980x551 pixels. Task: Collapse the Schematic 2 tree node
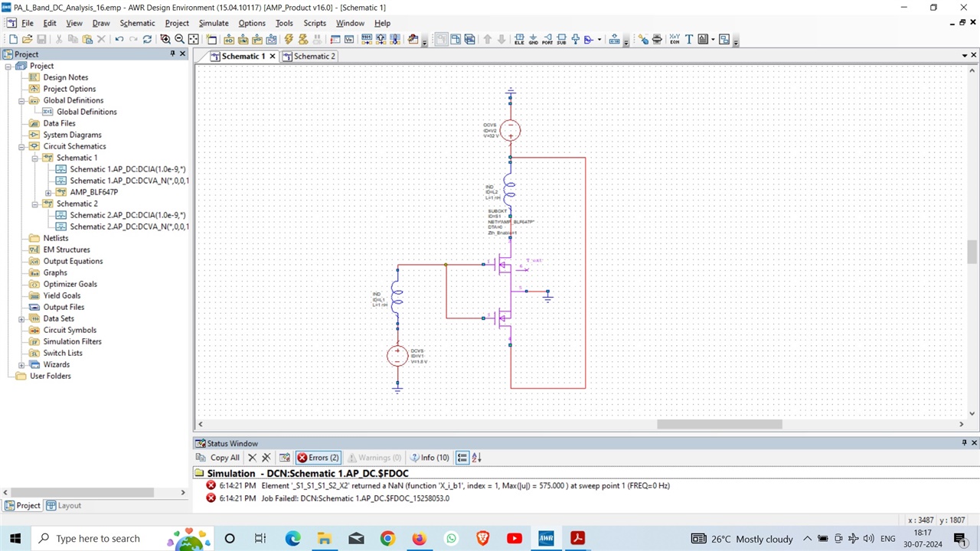tap(35, 204)
